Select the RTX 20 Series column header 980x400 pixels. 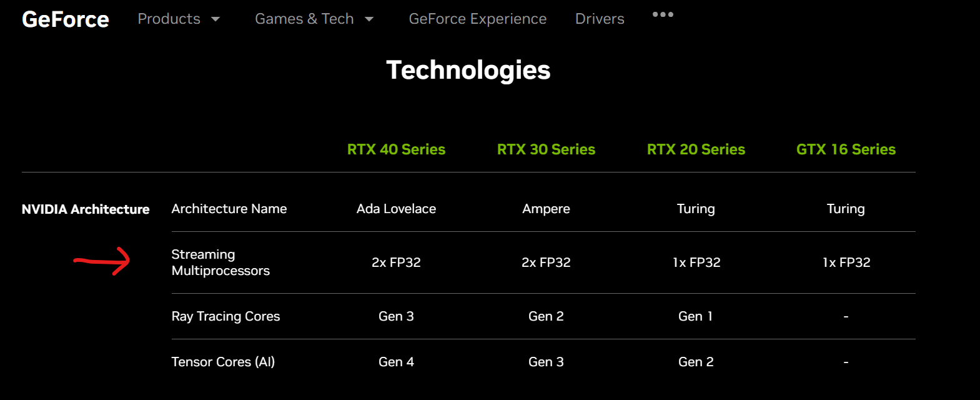coord(696,149)
